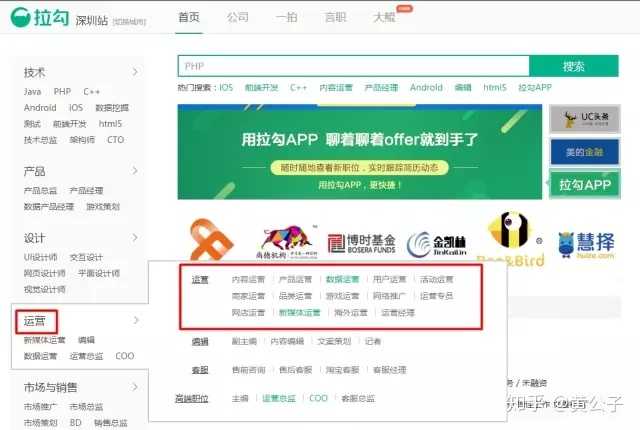Open the UC头条 company logo tile

point(584,119)
